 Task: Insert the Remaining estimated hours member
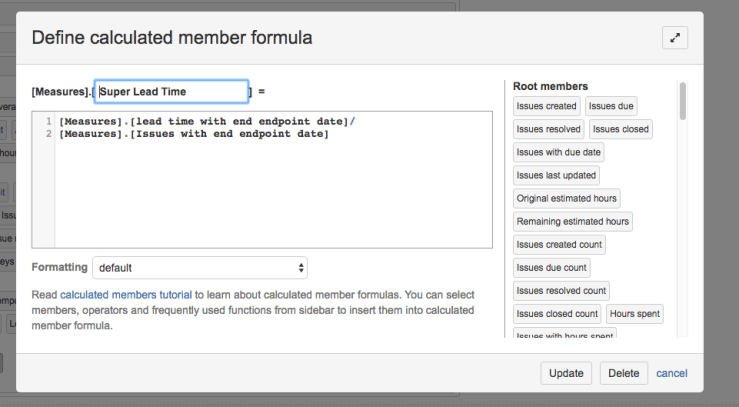coord(573,221)
